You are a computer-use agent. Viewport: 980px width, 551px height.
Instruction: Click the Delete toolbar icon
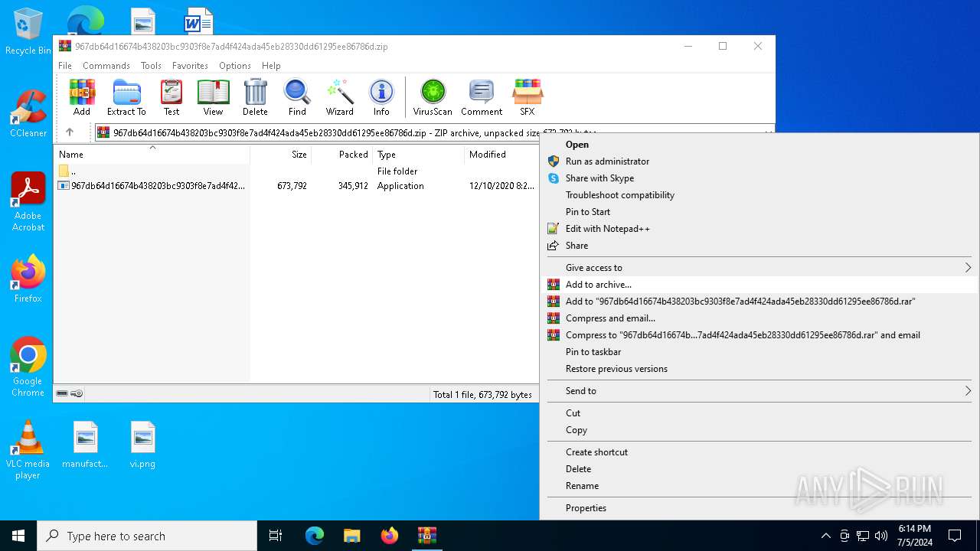(255, 97)
